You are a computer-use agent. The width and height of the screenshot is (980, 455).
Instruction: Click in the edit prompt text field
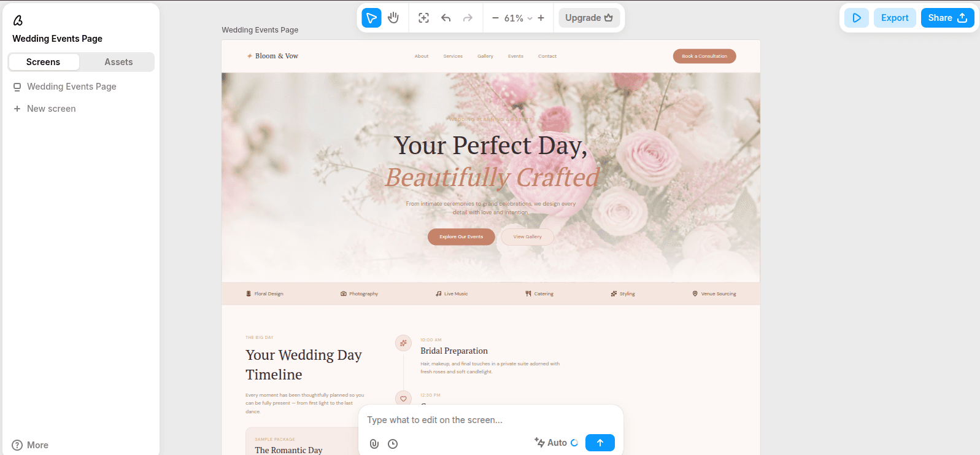pos(491,420)
